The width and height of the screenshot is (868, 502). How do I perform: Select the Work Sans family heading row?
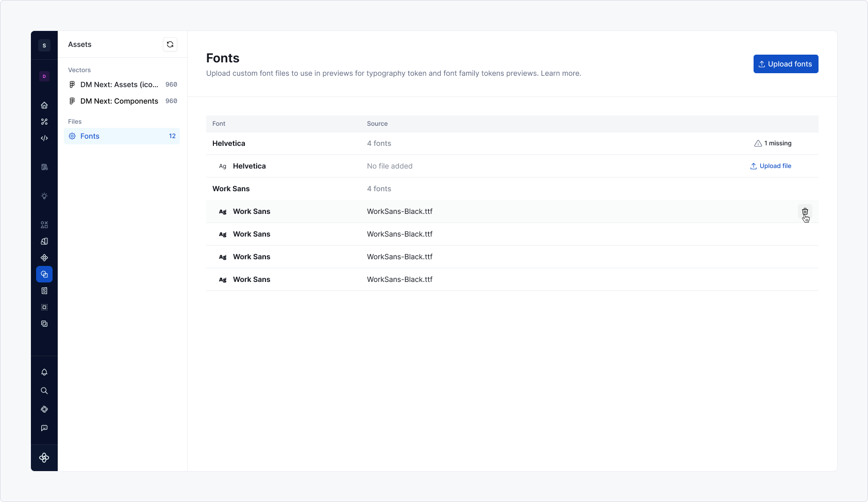point(512,189)
